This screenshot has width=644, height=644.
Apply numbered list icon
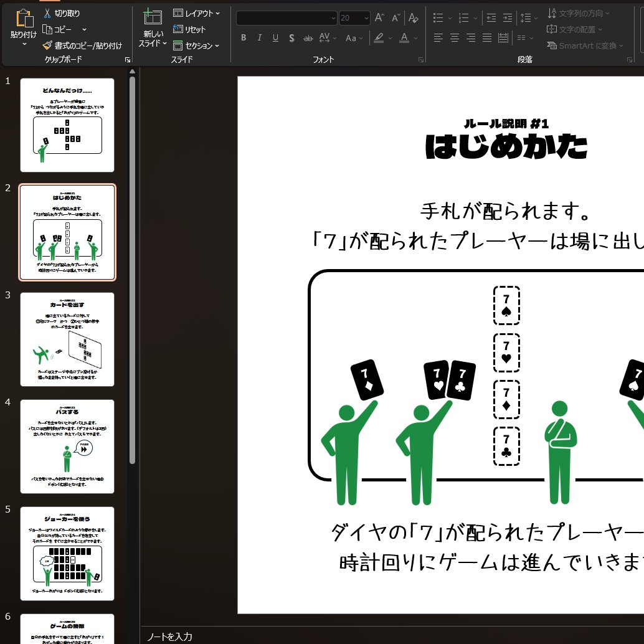point(464,17)
